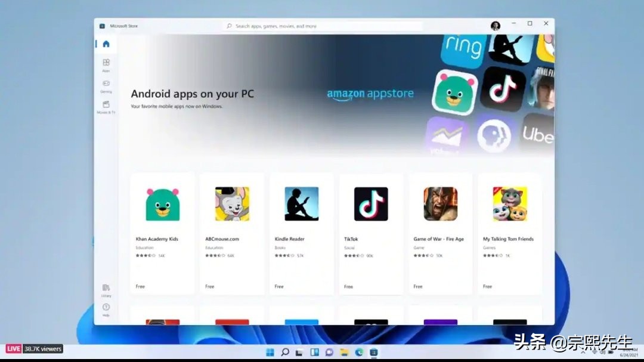Click Free price on Khan Academy Kids

pos(140,286)
